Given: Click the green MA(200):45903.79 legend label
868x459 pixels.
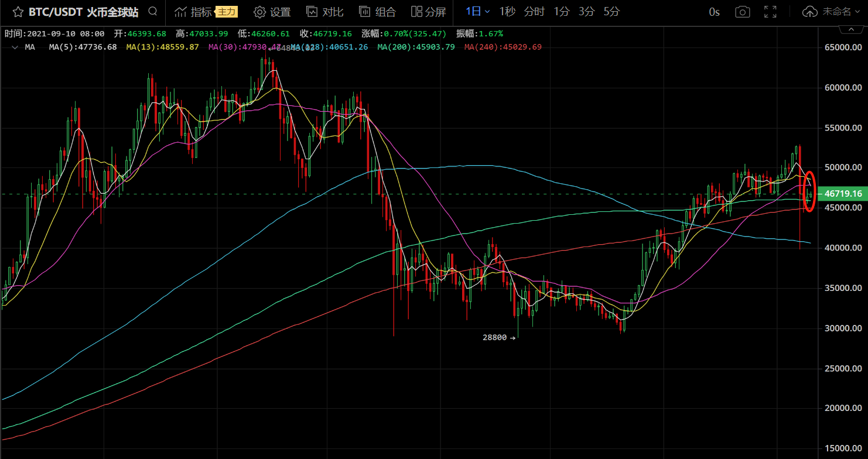Looking at the screenshot, I should point(416,47).
